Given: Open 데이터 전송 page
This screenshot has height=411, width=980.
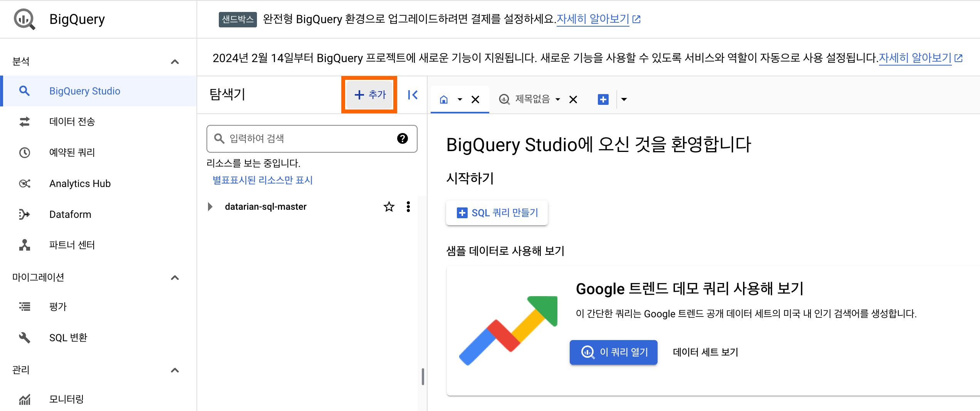Looking at the screenshot, I should pyautogui.click(x=99, y=122).
